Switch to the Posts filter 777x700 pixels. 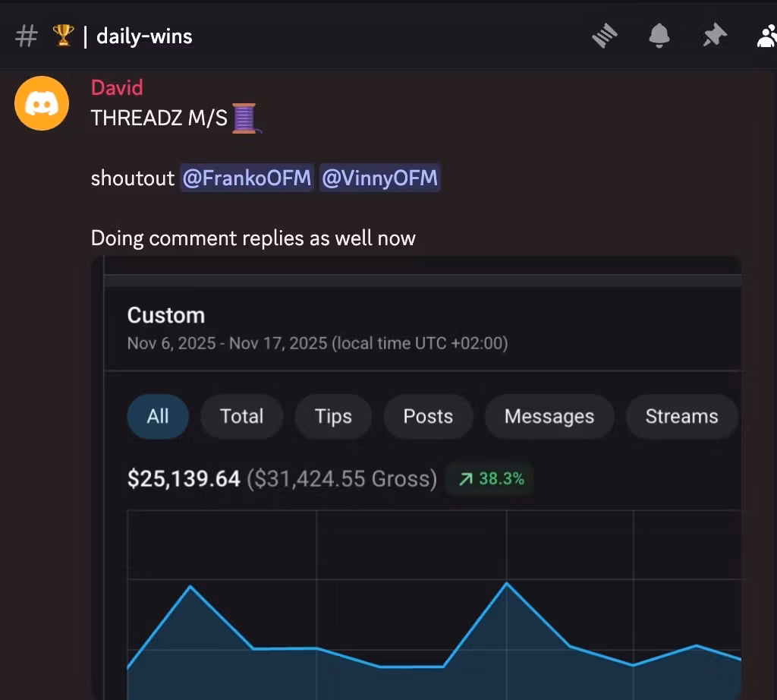point(428,416)
